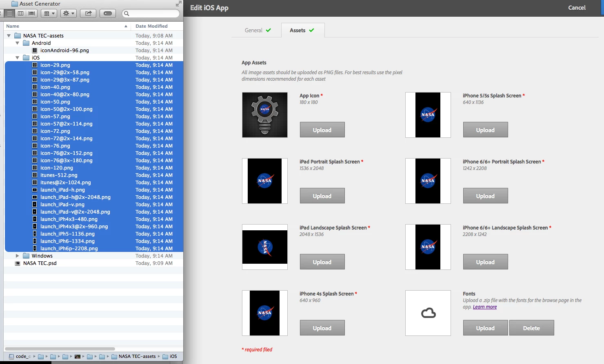The image size is (604, 364).
Task: Click the iconAndroid-96.png file icon
Action: pos(35,50)
